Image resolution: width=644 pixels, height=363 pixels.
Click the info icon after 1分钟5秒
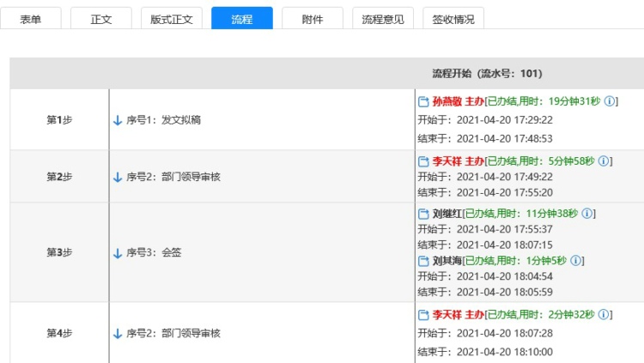tap(576, 261)
